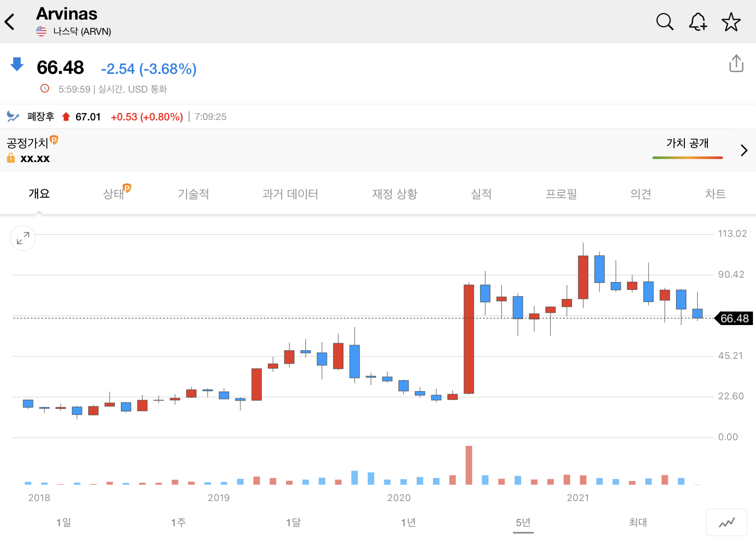Tap the 2019 year label on chart
The width and height of the screenshot is (756, 541).
pos(219,498)
